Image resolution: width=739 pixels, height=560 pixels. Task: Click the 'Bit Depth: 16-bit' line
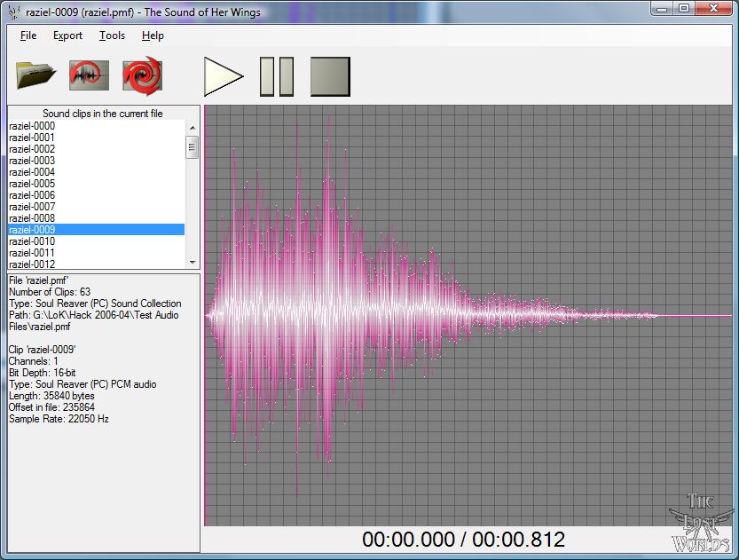click(x=42, y=373)
